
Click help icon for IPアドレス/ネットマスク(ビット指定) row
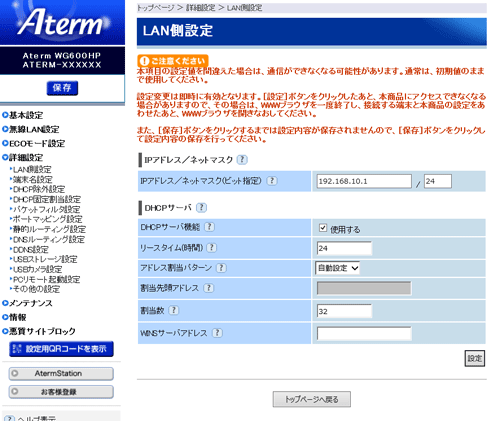[272, 181]
